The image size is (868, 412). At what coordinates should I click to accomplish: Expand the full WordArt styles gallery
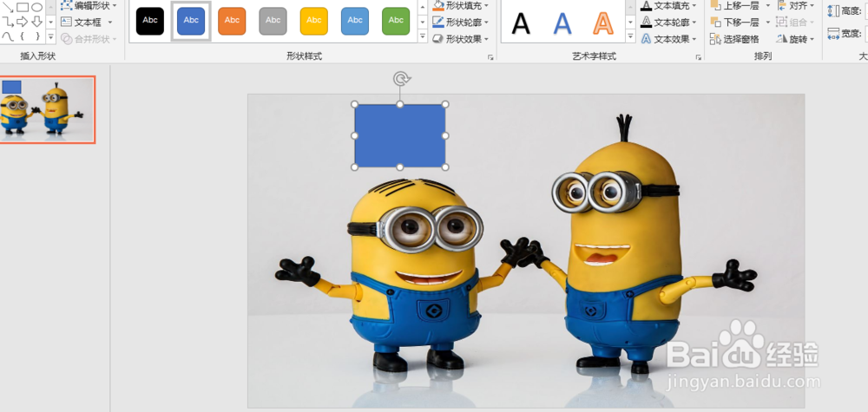630,36
